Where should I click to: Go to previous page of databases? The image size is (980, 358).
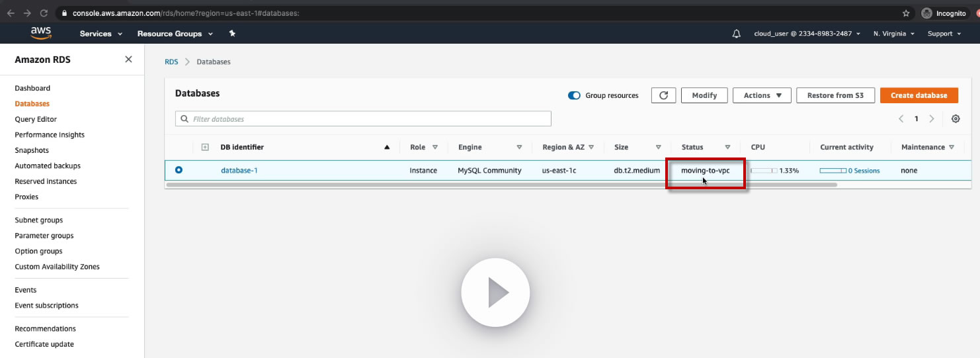[901, 119]
